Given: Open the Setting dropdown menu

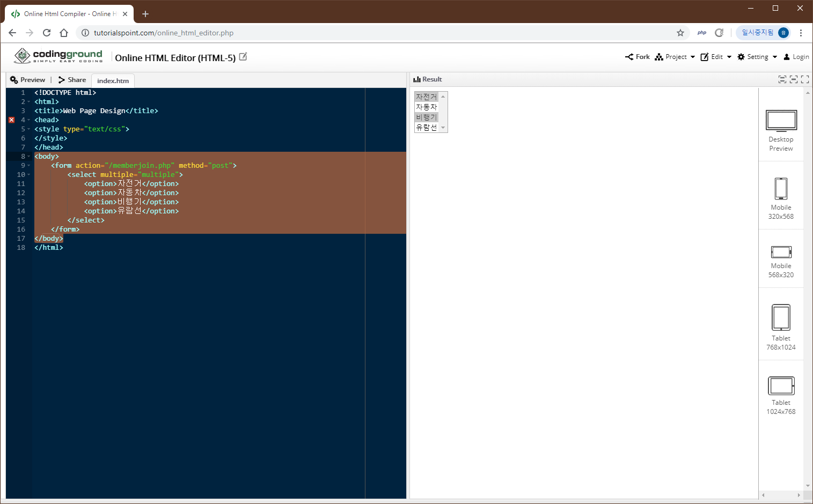Looking at the screenshot, I should coord(757,57).
